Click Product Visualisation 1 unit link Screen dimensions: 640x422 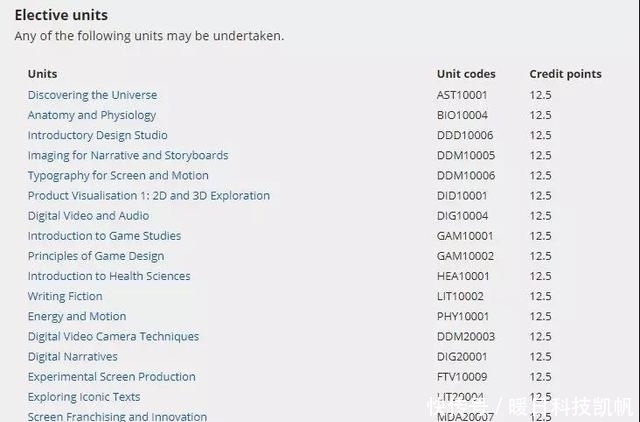click(148, 195)
